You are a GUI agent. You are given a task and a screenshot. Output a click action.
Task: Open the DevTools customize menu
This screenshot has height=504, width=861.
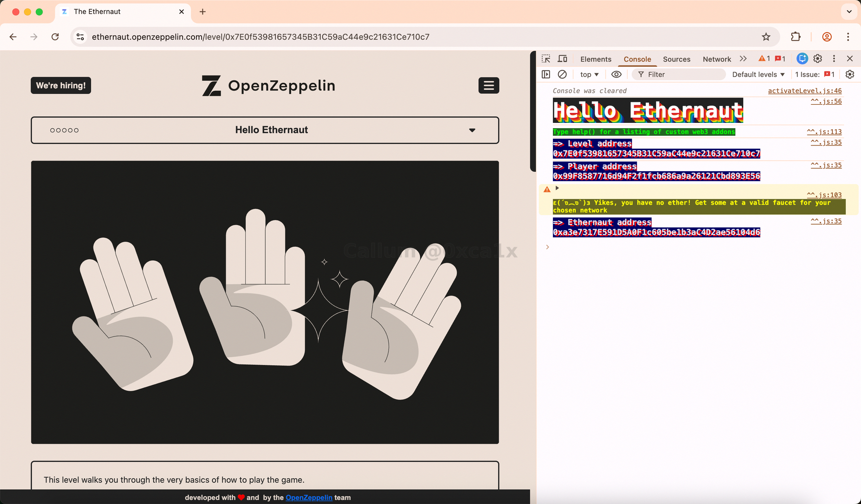pyautogui.click(x=834, y=58)
